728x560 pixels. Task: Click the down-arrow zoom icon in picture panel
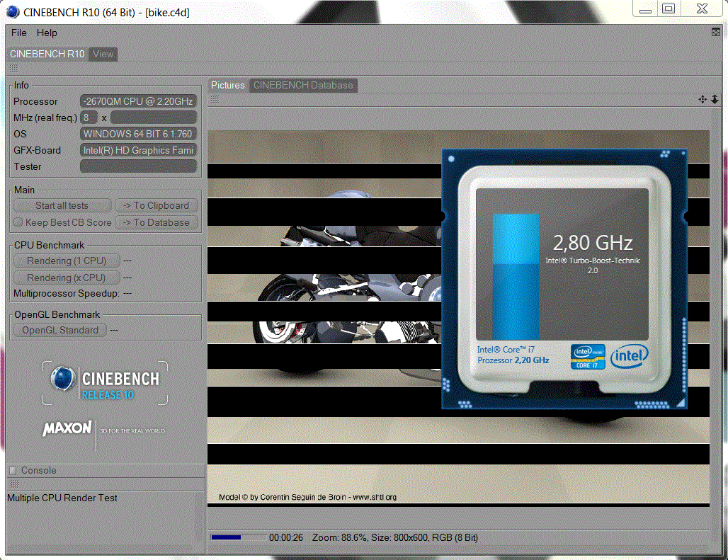point(715,99)
